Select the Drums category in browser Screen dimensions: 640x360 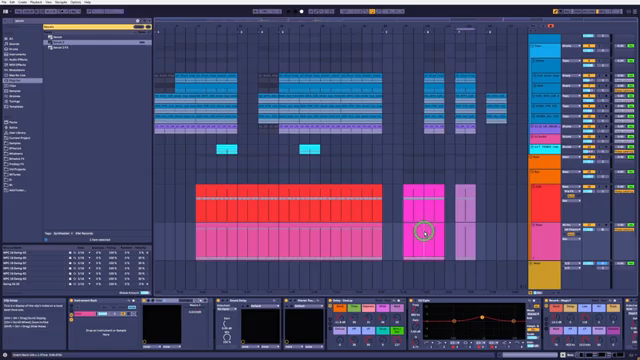[14, 49]
